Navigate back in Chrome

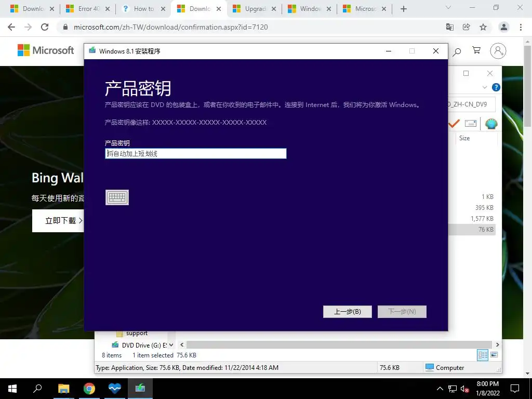click(11, 27)
